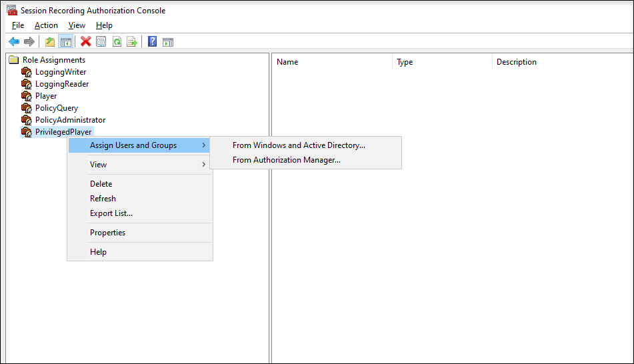Screen dimensions: 634x364
Task: Toggle the Show/Hide Action Pane icon
Action: pos(168,42)
